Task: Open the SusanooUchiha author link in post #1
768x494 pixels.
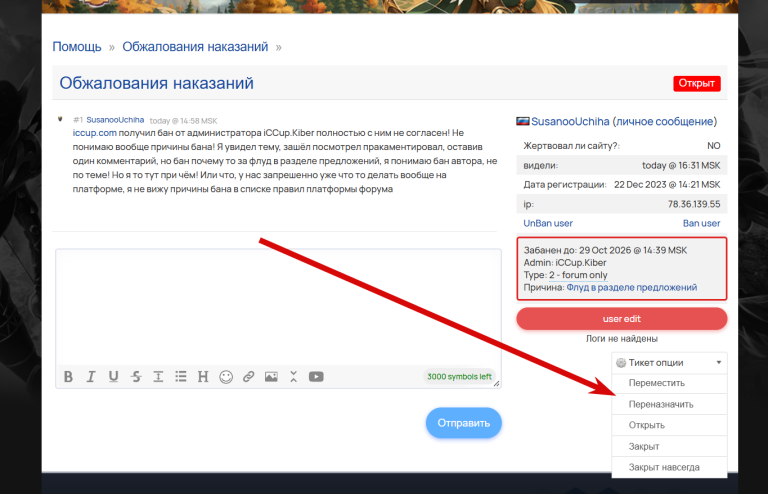Action: (115, 120)
